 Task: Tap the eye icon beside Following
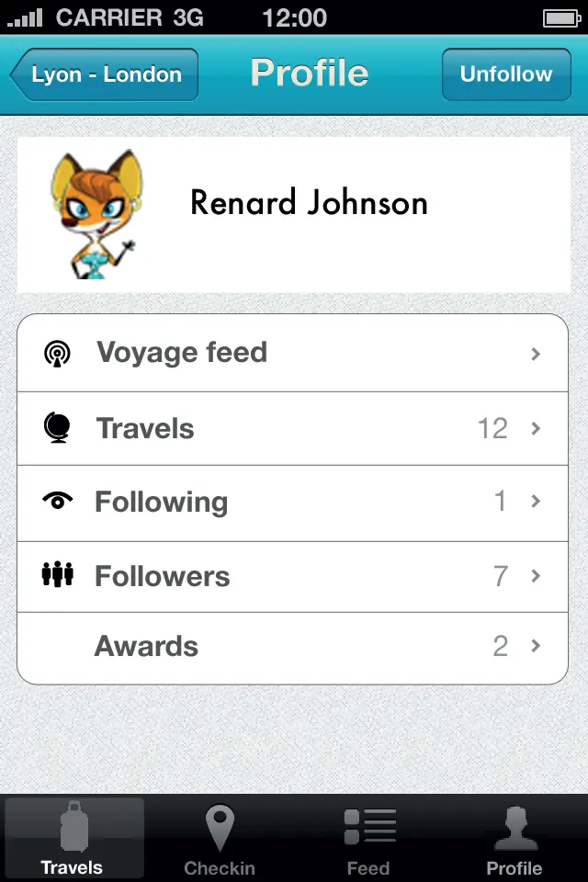click(59, 502)
